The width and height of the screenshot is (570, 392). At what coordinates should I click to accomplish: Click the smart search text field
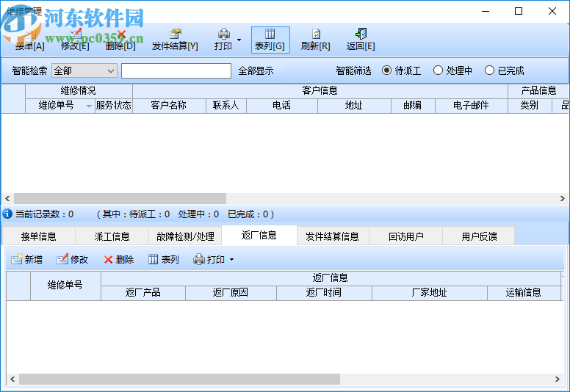click(x=176, y=70)
